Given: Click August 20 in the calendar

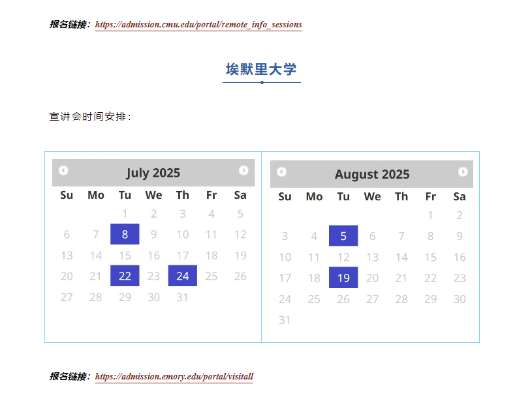Looking at the screenshot, I should 372,278.
